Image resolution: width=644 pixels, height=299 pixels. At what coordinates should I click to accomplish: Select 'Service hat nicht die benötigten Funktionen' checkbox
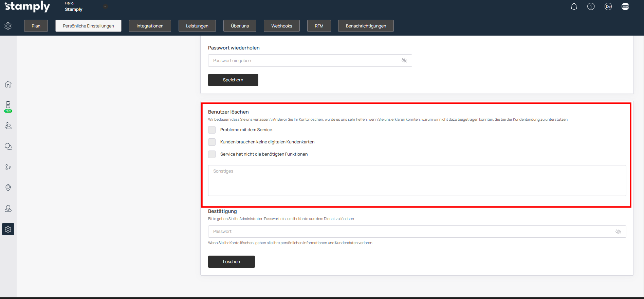pos(212,154)
